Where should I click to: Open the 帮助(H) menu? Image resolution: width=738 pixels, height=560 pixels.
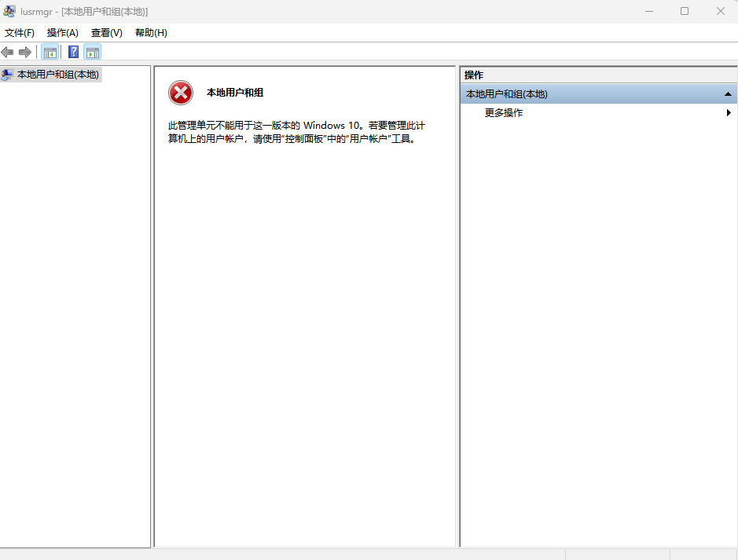pyautogui.click(x=151, y=33)
